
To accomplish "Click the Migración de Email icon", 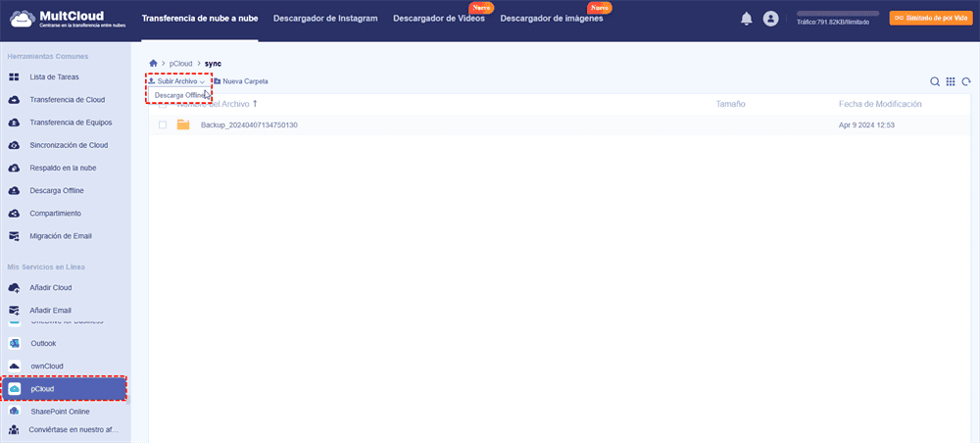I will click(14, 236).
